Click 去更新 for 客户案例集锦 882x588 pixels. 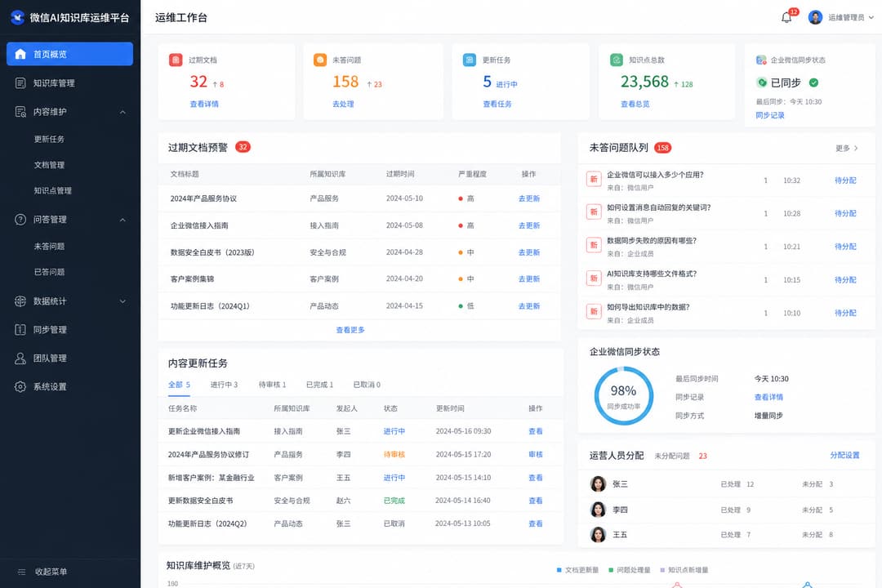(x=528, y=279)
